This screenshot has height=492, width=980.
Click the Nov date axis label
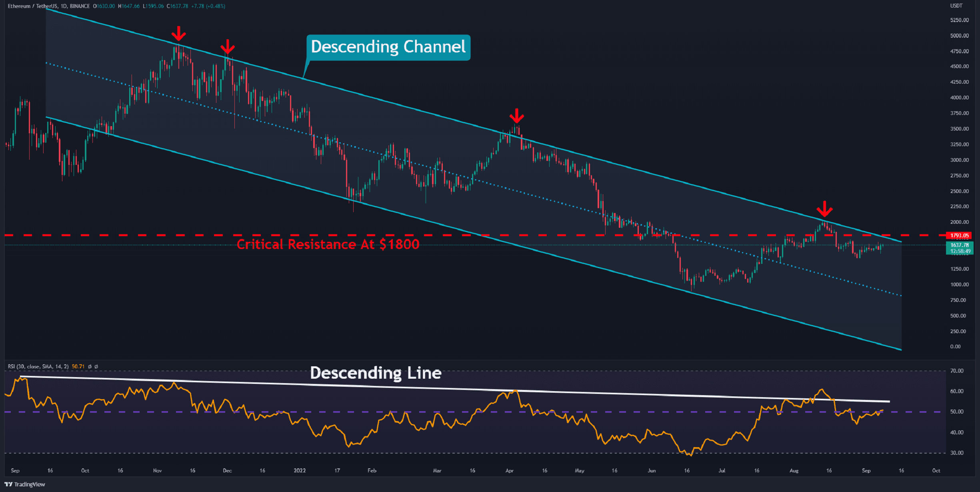click(158, 471)
